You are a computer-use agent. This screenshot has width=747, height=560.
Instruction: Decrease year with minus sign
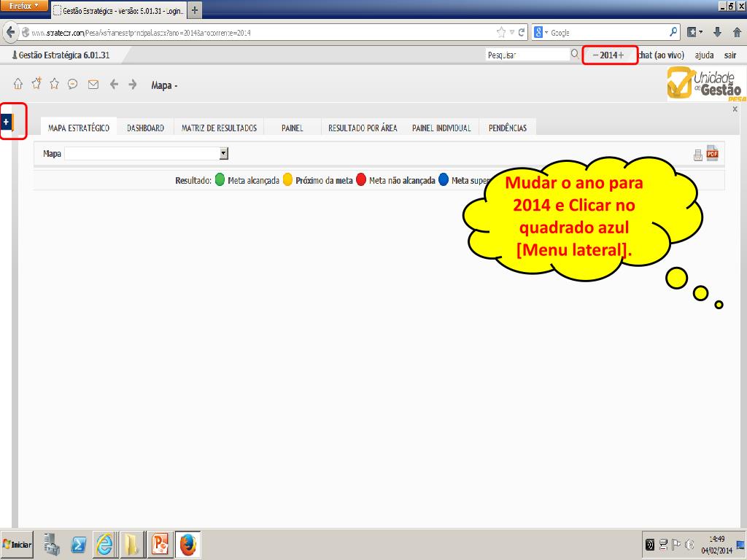coord(595,55)
